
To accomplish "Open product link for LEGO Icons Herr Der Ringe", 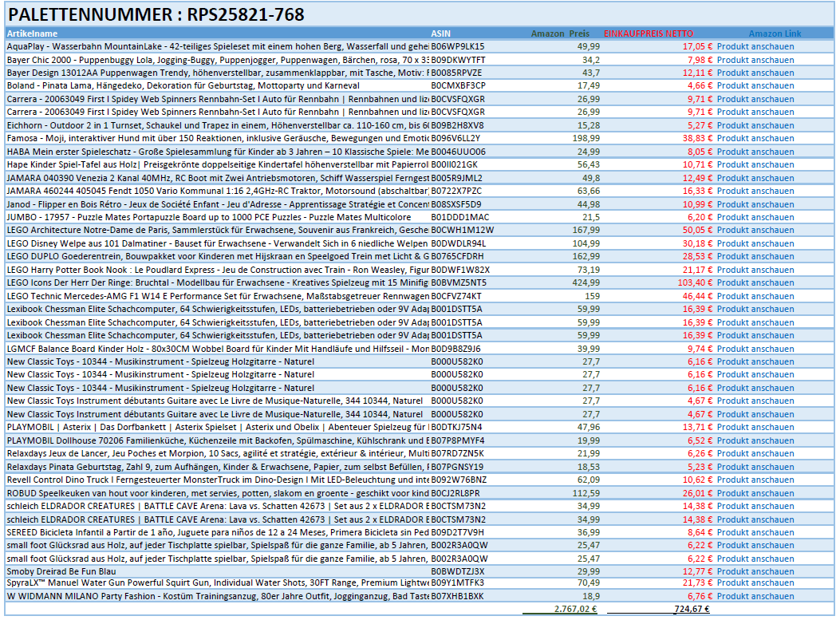I will pyautogui.click(x=755, y=282).
